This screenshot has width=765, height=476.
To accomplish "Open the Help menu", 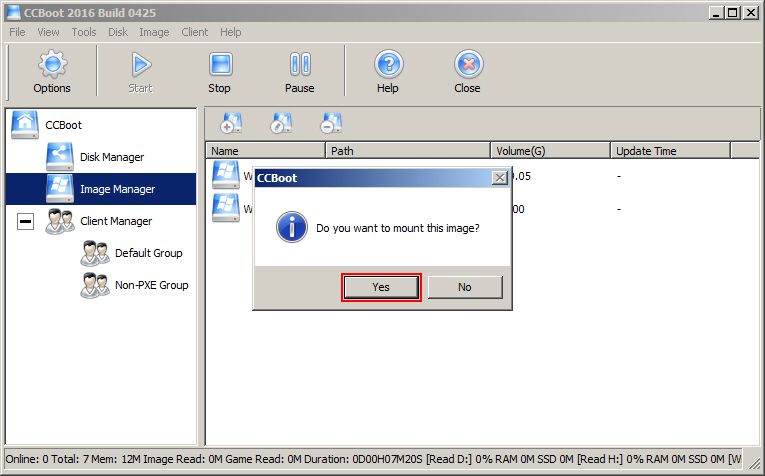I will [x=230, y=32].
